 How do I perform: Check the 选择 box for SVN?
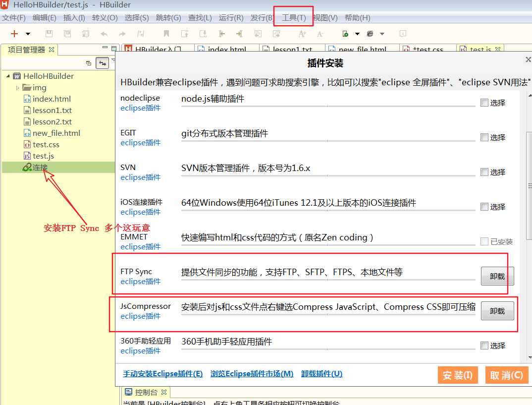[484, 172]
